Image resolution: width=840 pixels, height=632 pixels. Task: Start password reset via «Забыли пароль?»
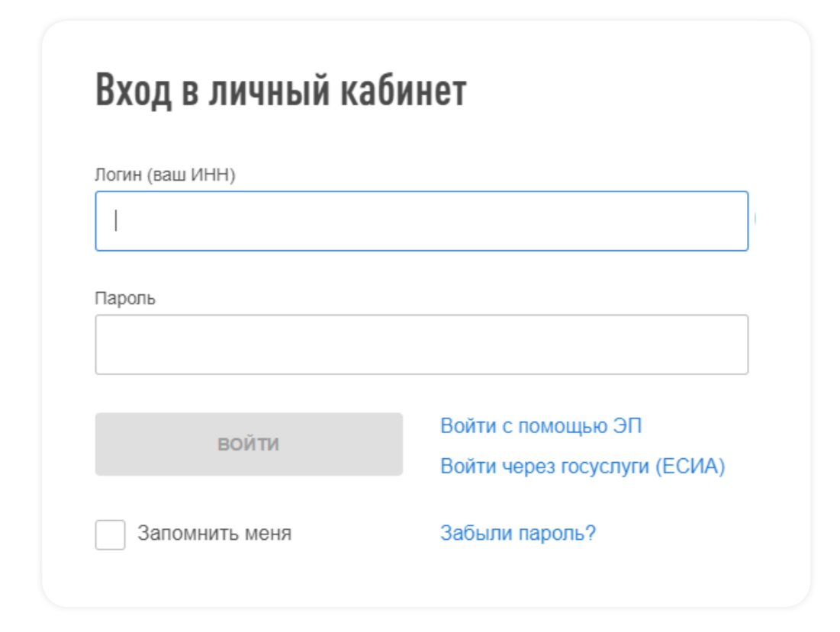coord(518,533)
